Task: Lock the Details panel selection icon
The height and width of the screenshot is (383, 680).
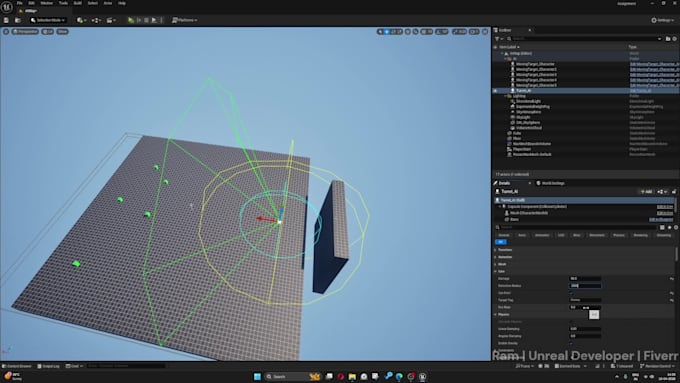Action: pyautogui.click(x=674, y=191)
